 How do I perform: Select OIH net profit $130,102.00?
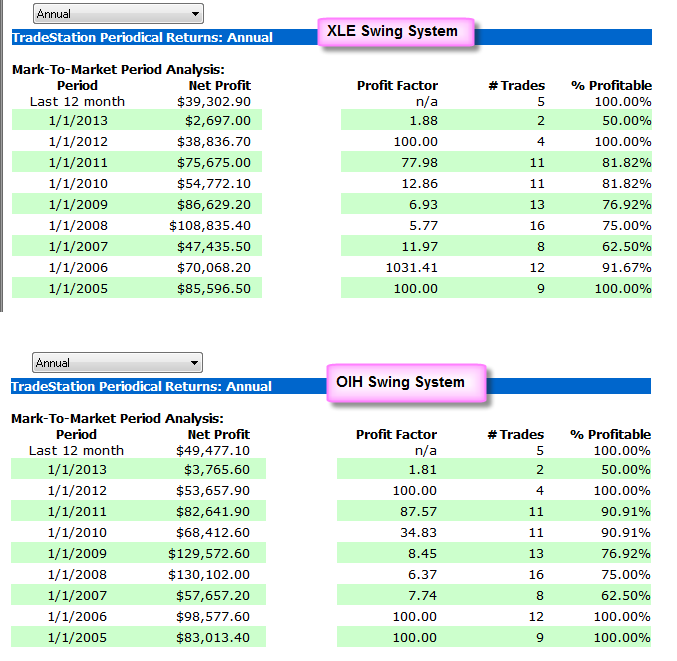click(209, 575)
